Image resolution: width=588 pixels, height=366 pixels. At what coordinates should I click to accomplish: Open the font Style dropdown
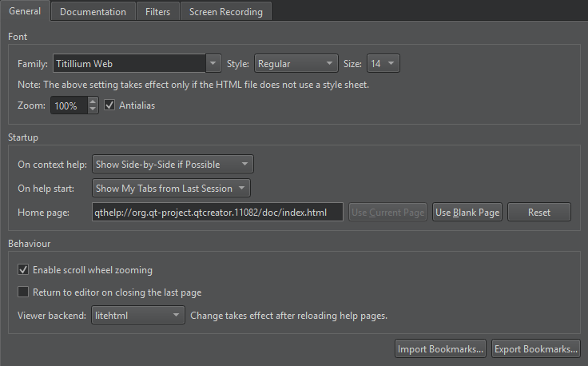(296, 64)
